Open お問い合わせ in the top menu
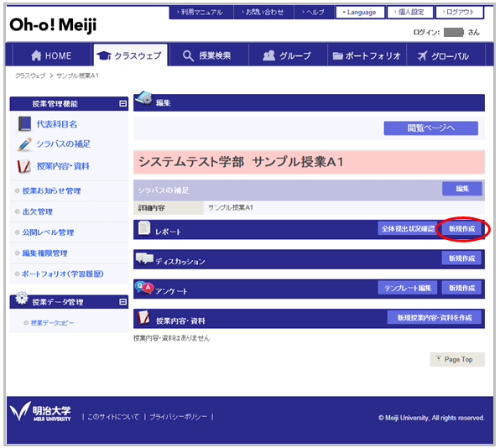The height and width of the screenshot is (448, 500). pyautogui.click(x=263, y=12)
